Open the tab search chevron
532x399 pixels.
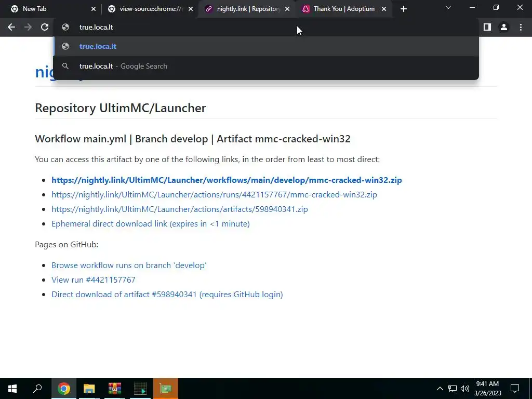tap(448, 7)
